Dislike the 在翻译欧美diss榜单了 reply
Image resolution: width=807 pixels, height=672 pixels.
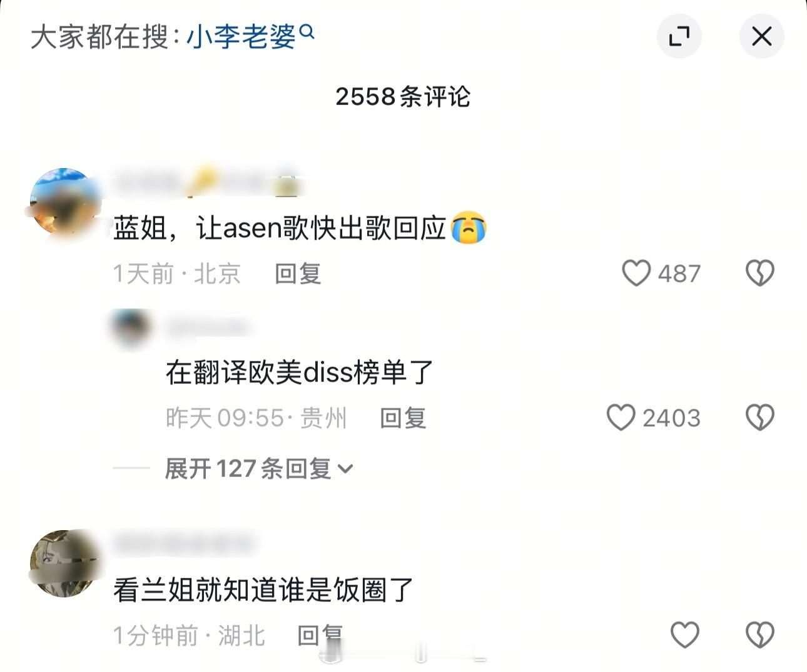point(760,418)
